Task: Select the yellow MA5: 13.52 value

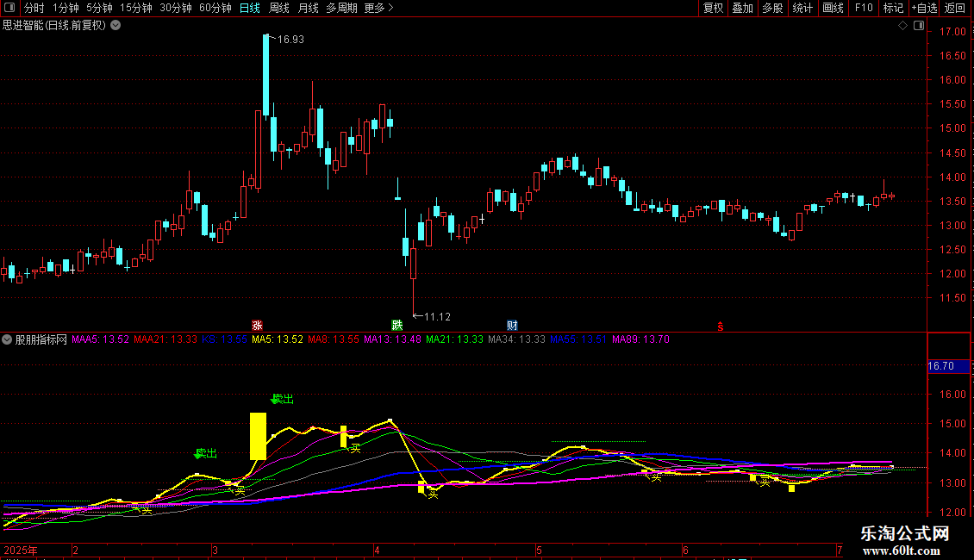Action: click(x=277, y=339)
